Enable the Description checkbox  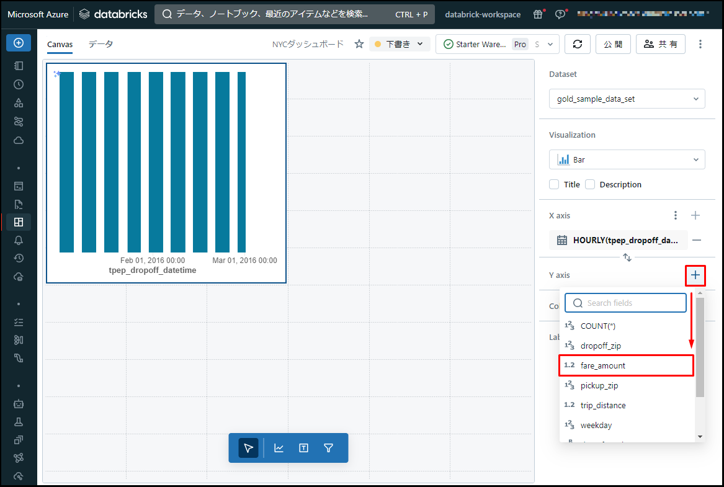coord(590,184)
